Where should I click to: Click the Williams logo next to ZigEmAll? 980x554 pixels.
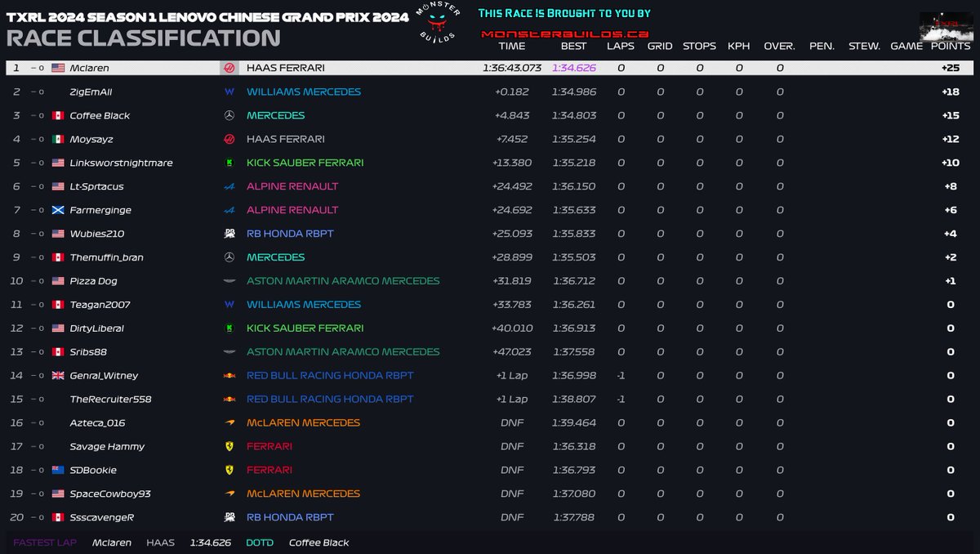[x=229, y=92]
